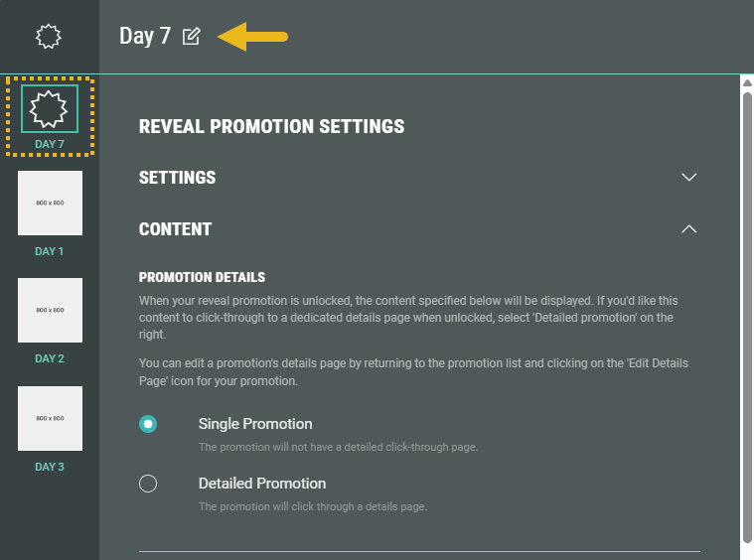Select the Single Promotion radio button
Image resolution: width=754 pixels, height=560 pixels.
tap(148, 424)
